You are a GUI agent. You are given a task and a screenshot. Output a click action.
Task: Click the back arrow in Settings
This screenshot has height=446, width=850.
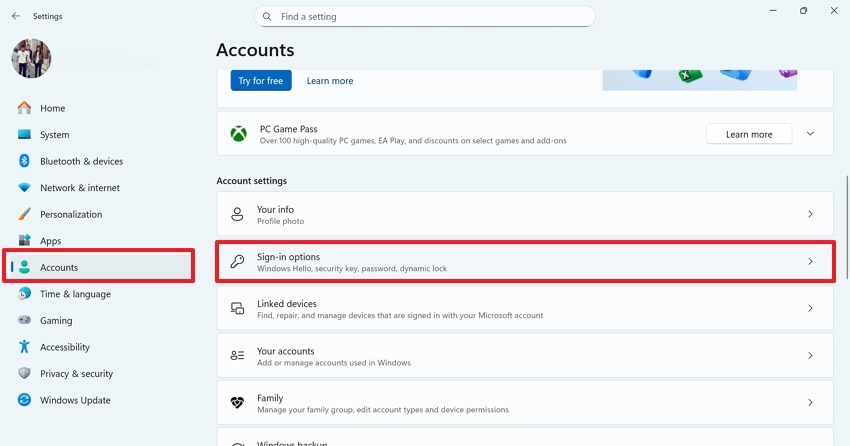(x=15, y=16)
